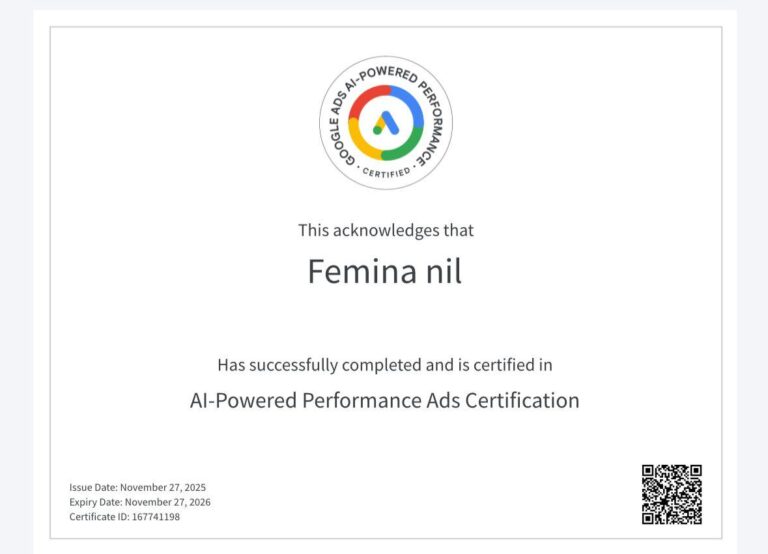Click the Certificate ID 167741198 text
Screen dimensions: 768x554
click(x=124, y=517)
